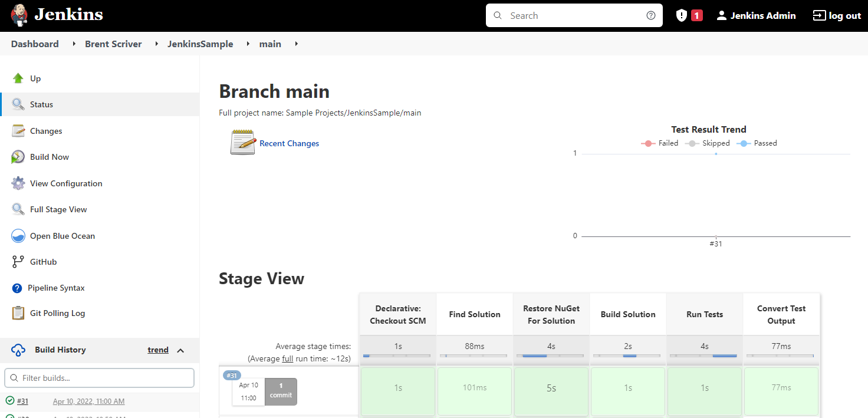868x418 pixels.
Task: Click the Recent Changes notepad icon
Action: (243, 142)
